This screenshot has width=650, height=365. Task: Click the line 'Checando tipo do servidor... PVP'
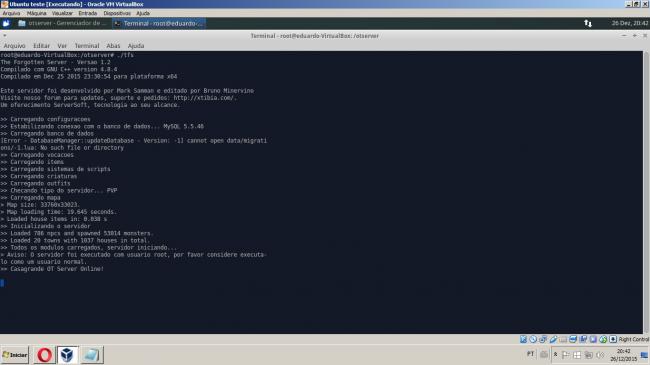click(x=58, y=190)
